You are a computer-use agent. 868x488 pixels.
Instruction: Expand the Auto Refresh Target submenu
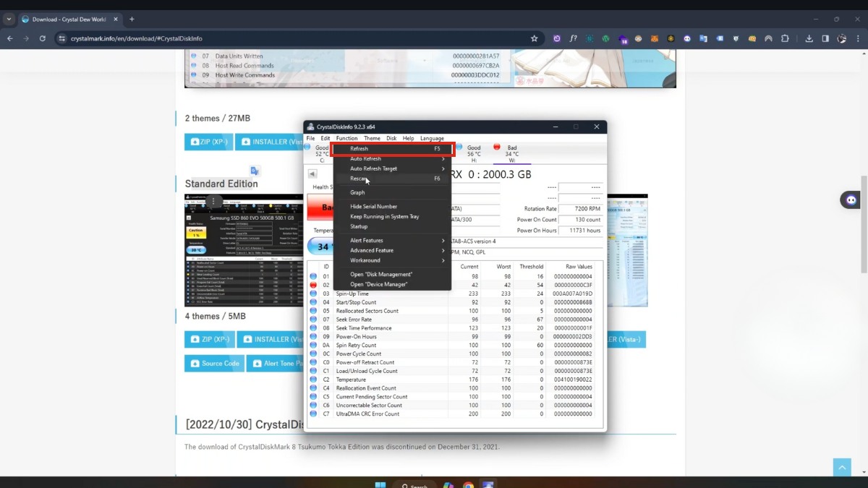pyautogui.click(x=392, y=168)
